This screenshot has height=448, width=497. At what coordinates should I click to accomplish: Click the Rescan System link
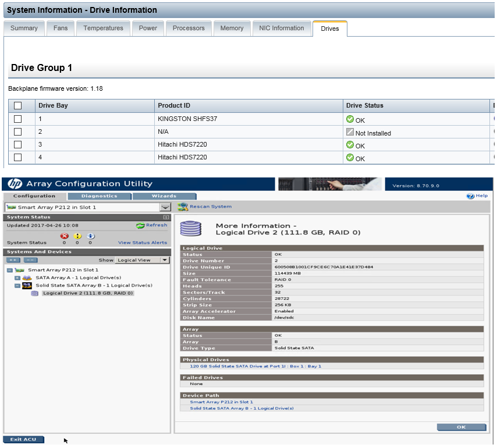point(211,207)
